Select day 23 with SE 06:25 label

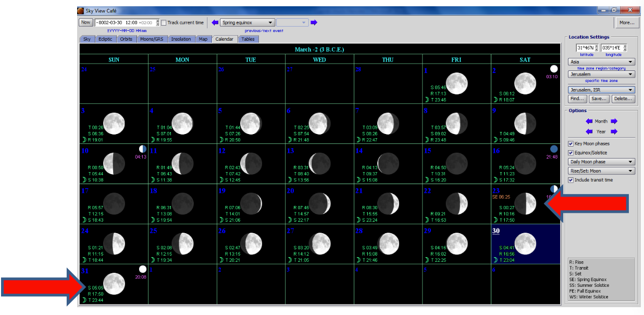click(526, 204)
